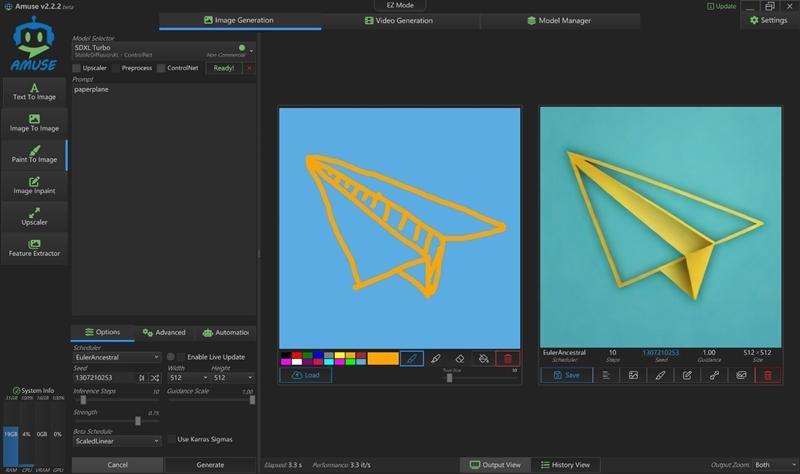Select the pen drawing tool
This screenshot has height=474, width=800.
point(412,358)
